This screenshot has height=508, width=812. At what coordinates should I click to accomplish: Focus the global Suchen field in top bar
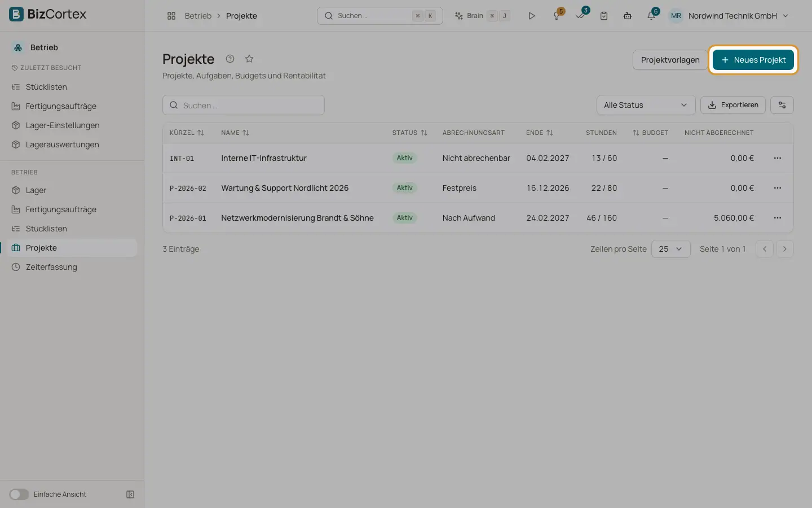(x=380, y=16)
